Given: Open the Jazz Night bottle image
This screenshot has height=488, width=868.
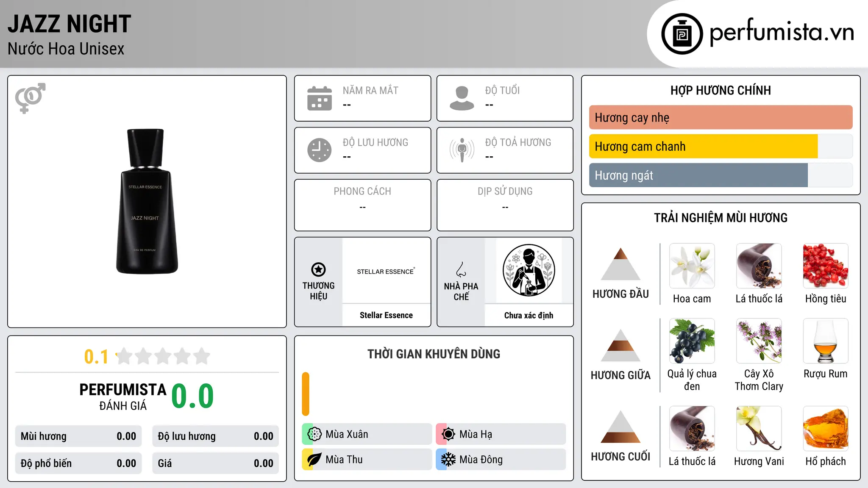Looking at the screenshot, I should (x=147, y=201).
